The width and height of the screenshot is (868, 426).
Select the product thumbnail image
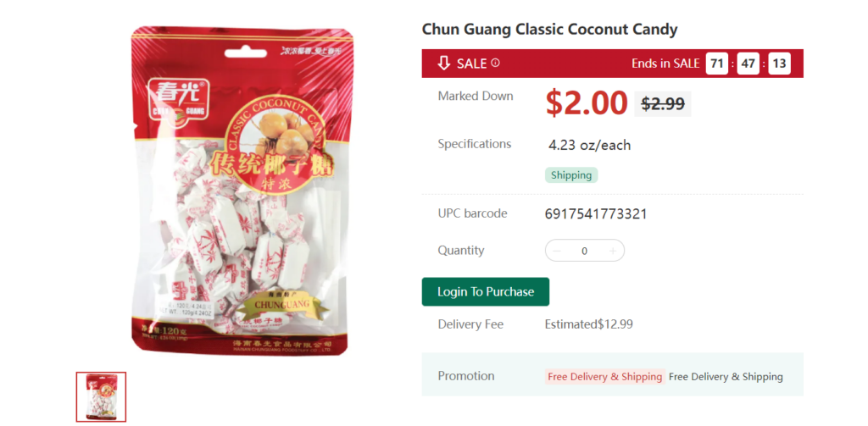(101, 396)
